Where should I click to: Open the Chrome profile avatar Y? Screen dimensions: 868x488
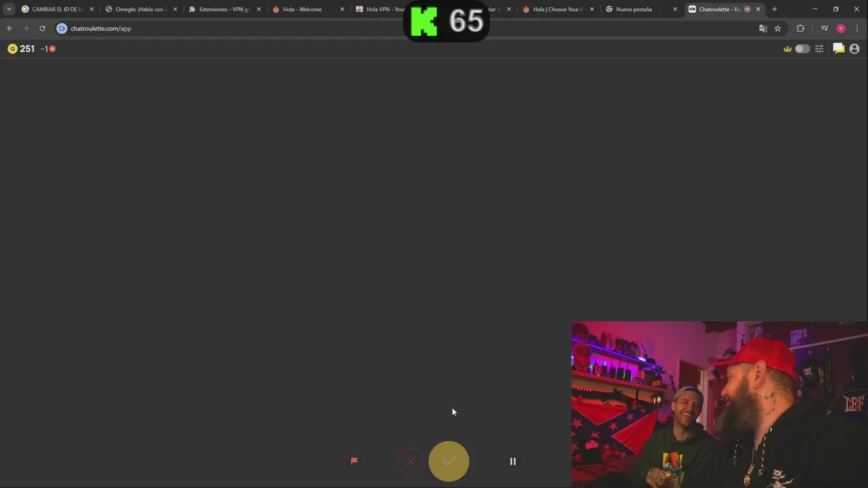point(841,28)
